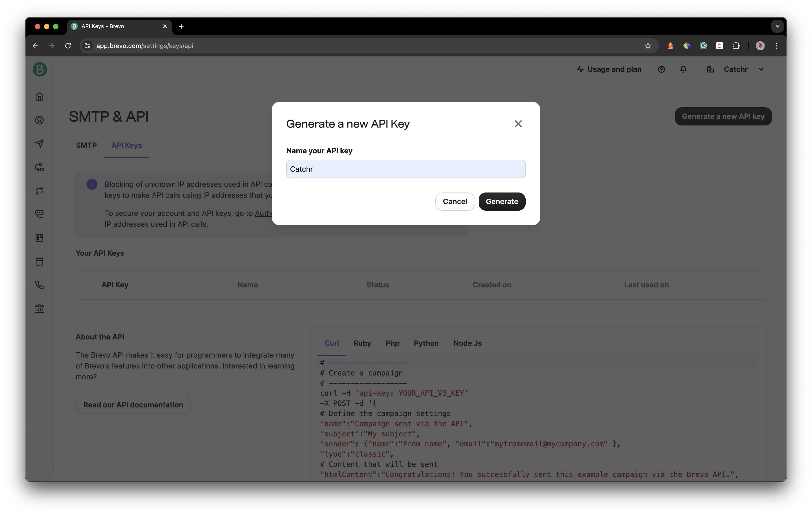Click the browser forward arrow
This screenshot has width=812, height=515.
[52, 46]
